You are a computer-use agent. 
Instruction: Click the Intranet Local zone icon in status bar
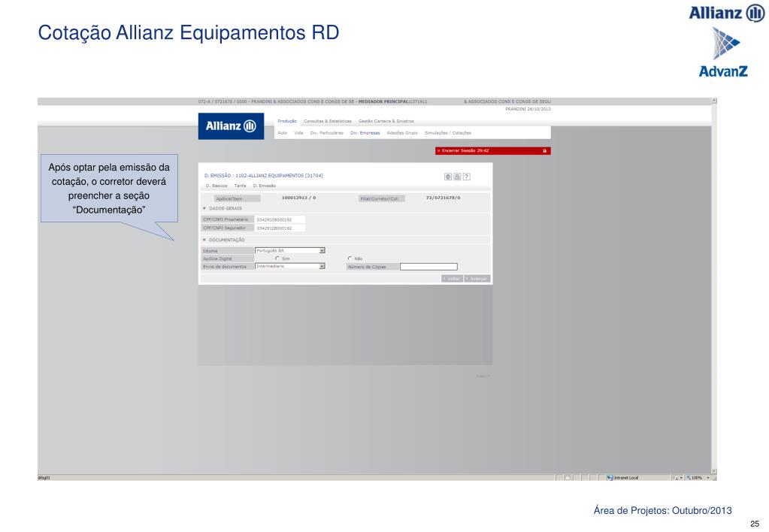[x=610, y=478]
